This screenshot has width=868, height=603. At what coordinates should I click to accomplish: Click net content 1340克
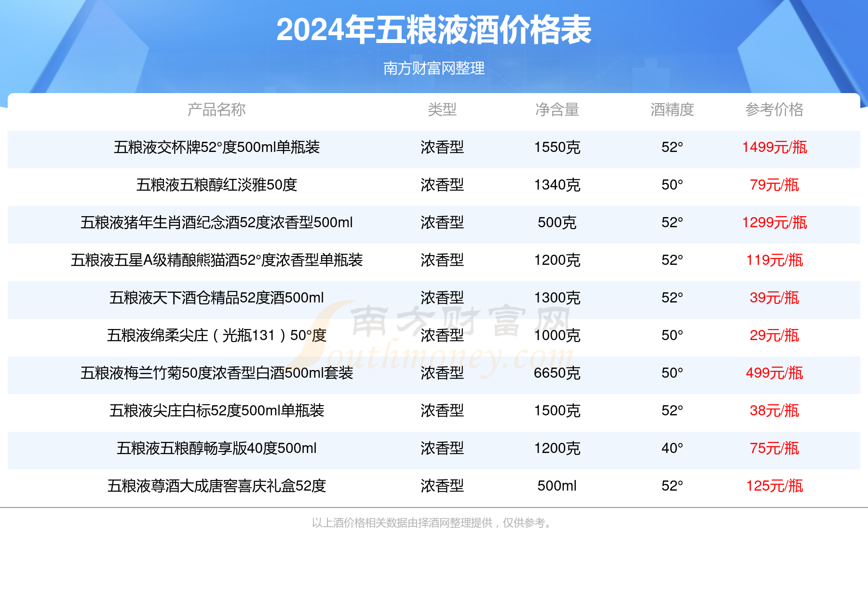[557, 185]
